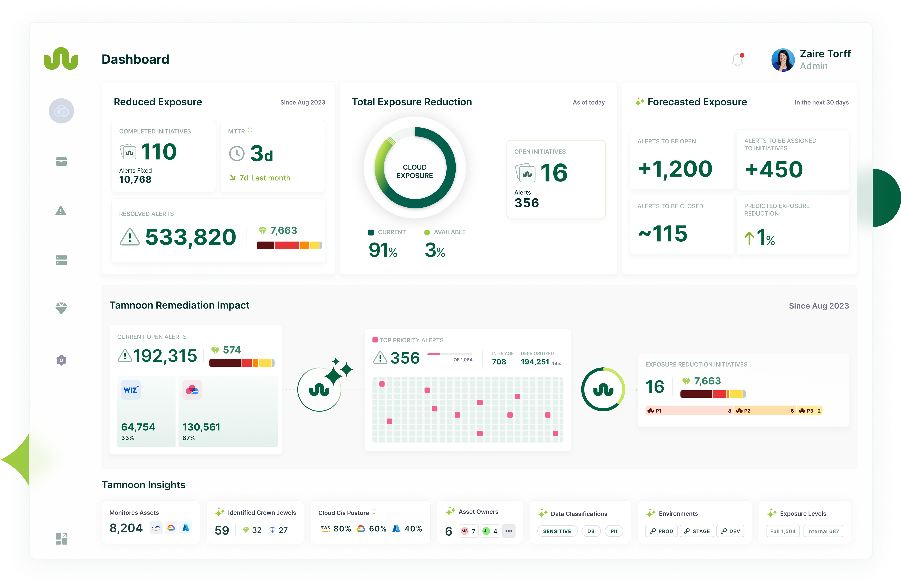Viewport: 901px width, 588px height.
Task: Switch to the Wiz integration card
Action: click(x=146, y=411)
